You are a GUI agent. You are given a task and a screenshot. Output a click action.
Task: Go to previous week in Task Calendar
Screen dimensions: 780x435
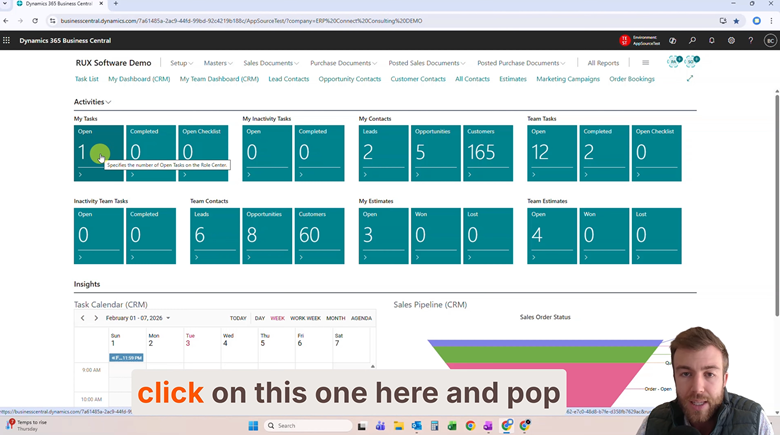tap(83, 318)
